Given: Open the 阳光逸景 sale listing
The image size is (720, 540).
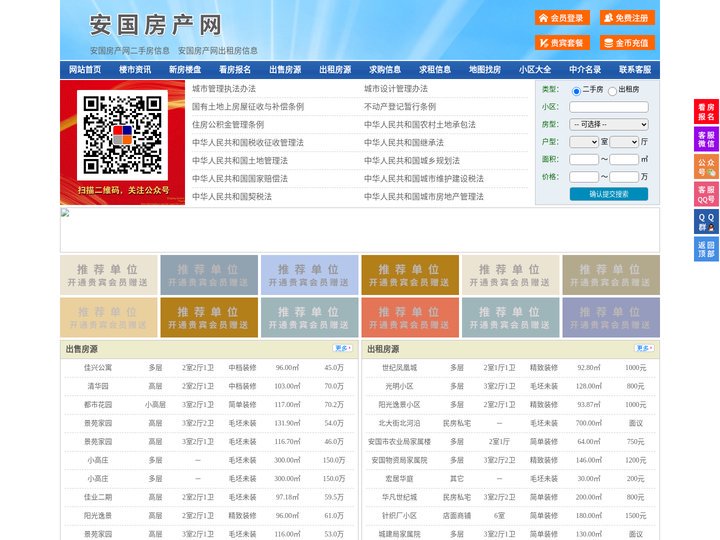Looking at the screenshot, I should point(98,516).
